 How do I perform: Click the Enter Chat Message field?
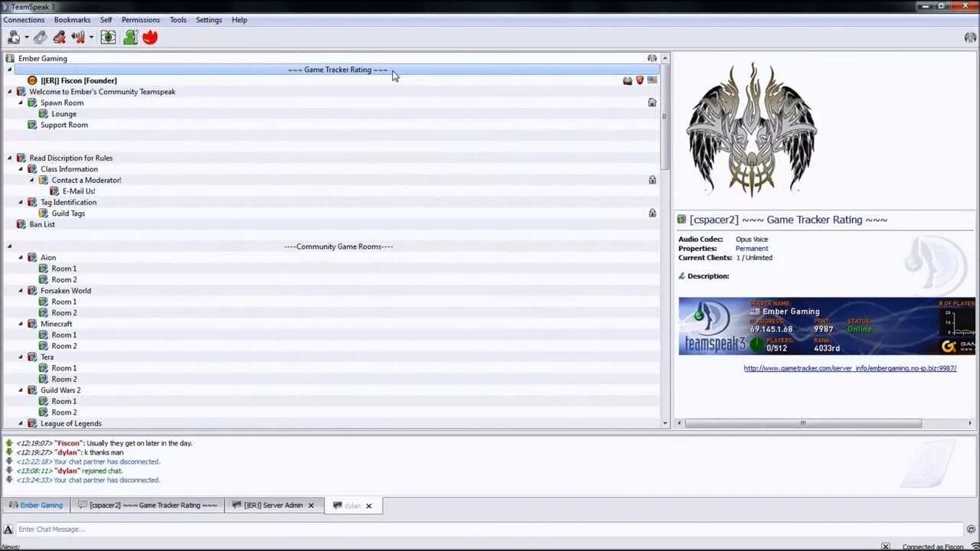490,529
